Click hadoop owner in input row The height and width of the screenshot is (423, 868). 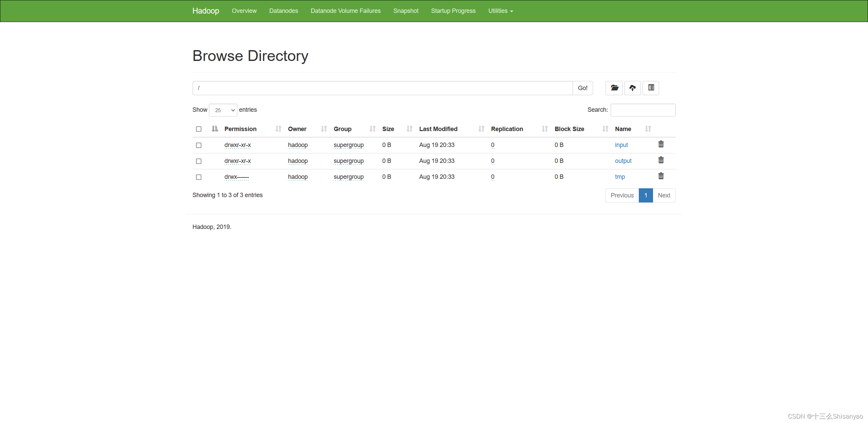[298, 145]
